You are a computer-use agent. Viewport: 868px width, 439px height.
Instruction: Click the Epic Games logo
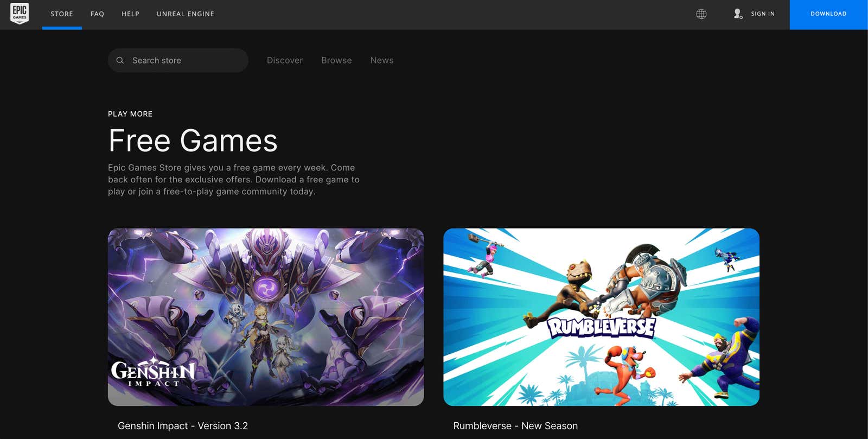coord(20,14)
